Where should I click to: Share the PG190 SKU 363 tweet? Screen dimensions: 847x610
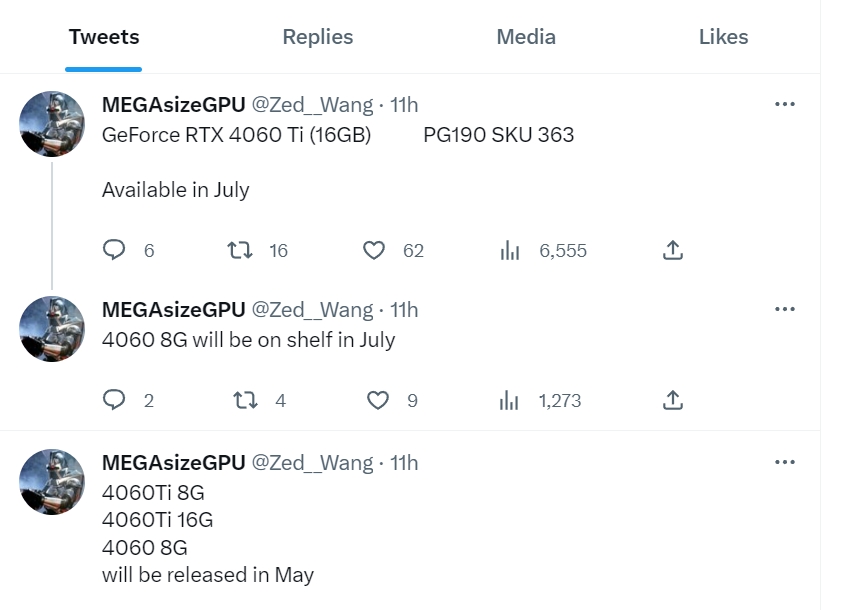tap(673, 250)
